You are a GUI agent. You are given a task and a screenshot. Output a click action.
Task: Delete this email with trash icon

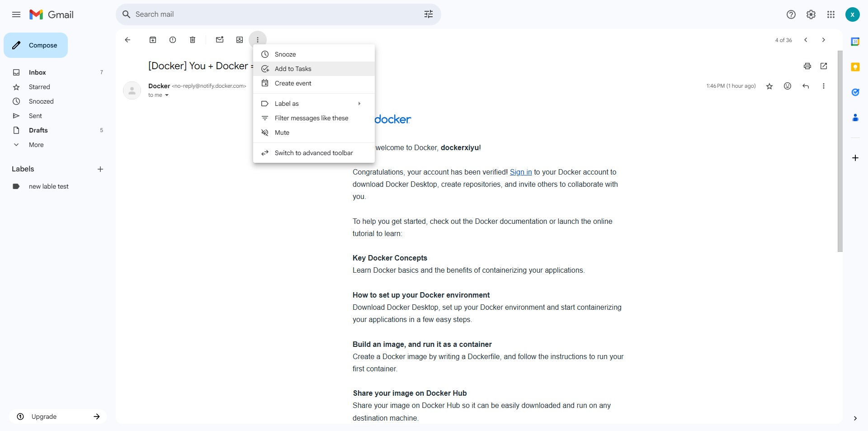pyautogui.click(x=193, y=40)
